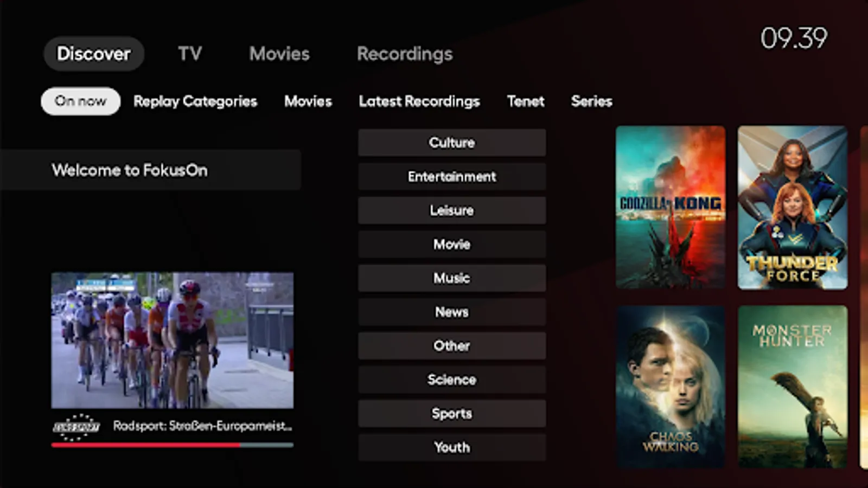
Task: Select the On now filter
Action: click(x=80, y=101)
